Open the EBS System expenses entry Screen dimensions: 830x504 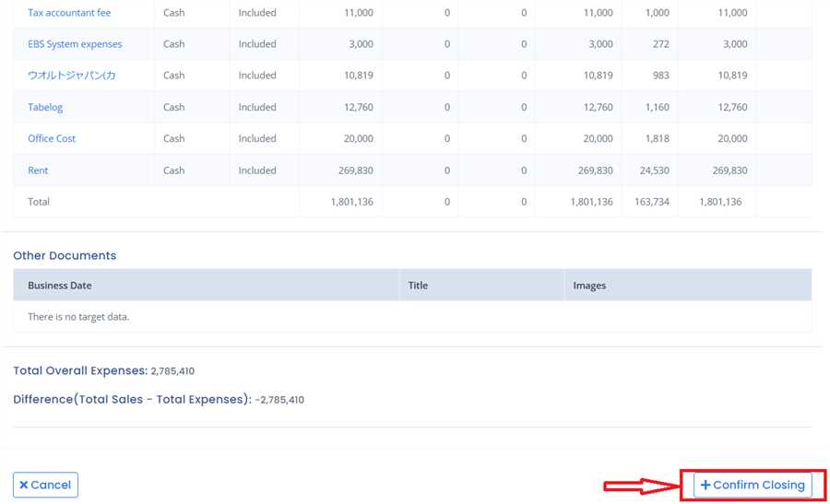pos(75,44)
